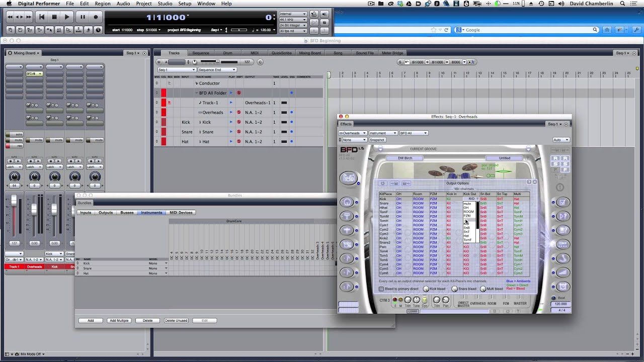
Task: Click the fast-forward transport button
Action: [29, 17]
